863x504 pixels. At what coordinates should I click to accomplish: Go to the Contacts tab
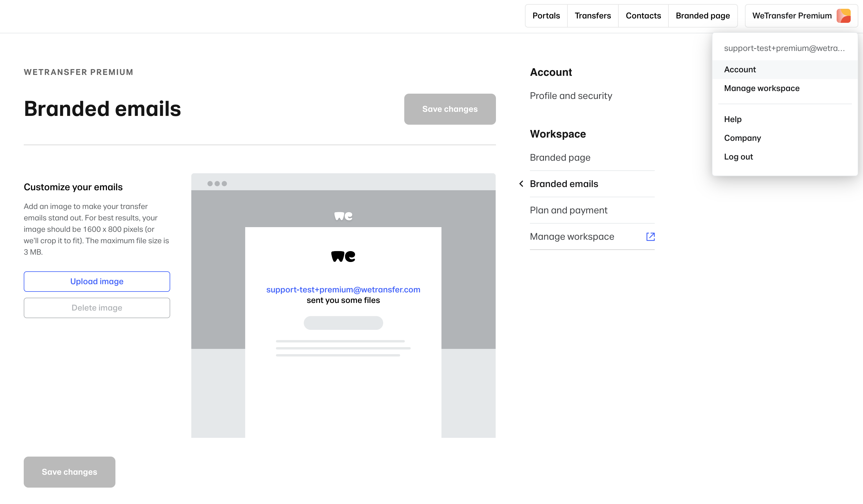[x=643, y=16]
